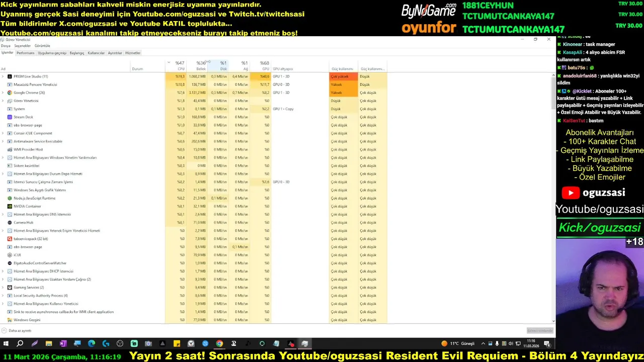The height and width of the screenshot is (362, 644).
Task: Select the System process row
Action: [194, 109]
